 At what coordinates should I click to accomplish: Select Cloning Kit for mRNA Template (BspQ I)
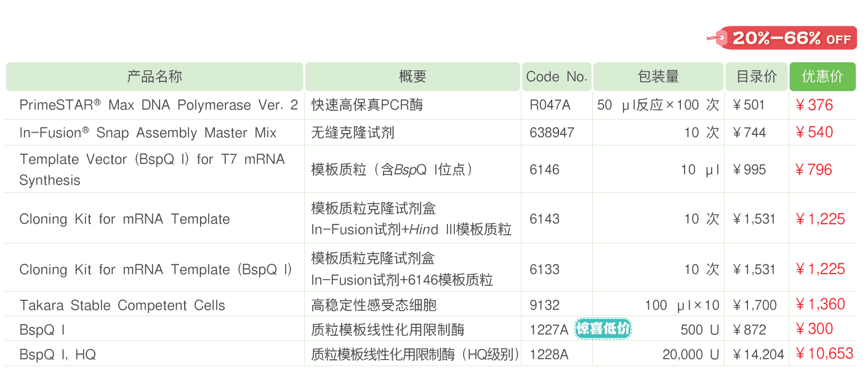155,270
